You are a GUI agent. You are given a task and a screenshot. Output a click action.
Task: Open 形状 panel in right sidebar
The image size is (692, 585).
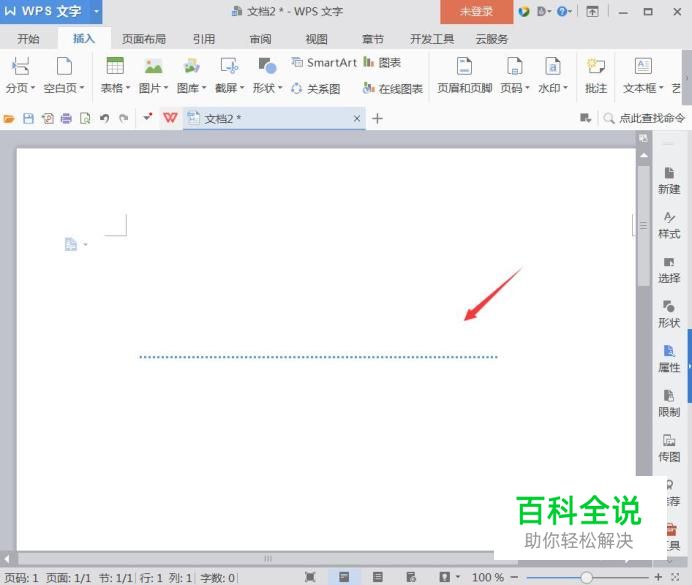[x=669, y=315]
